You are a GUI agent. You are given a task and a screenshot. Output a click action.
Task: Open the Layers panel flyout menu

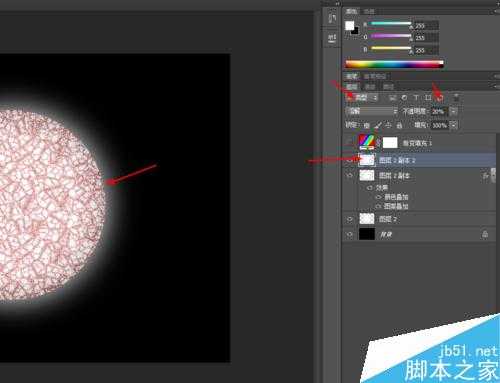(x=496, y=86)
